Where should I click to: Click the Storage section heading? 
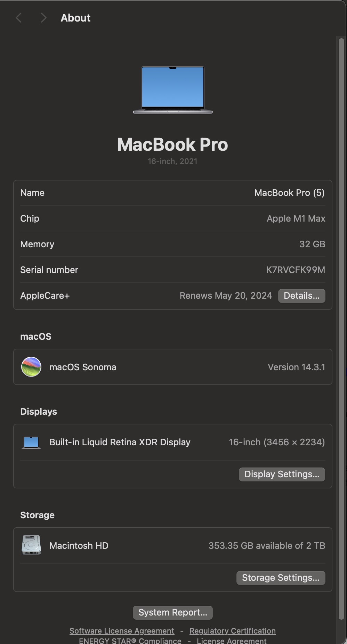(37, 515)
